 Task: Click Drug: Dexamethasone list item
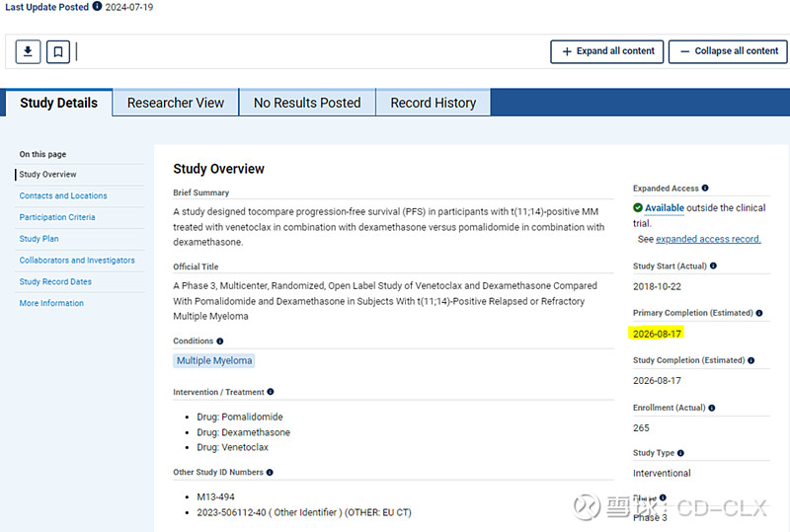243,432
